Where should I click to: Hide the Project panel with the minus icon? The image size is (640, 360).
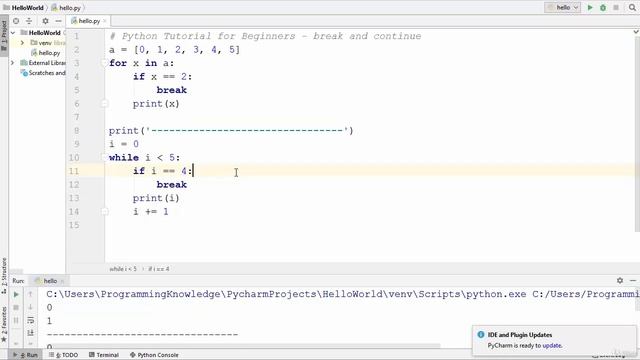coord(58,21)
